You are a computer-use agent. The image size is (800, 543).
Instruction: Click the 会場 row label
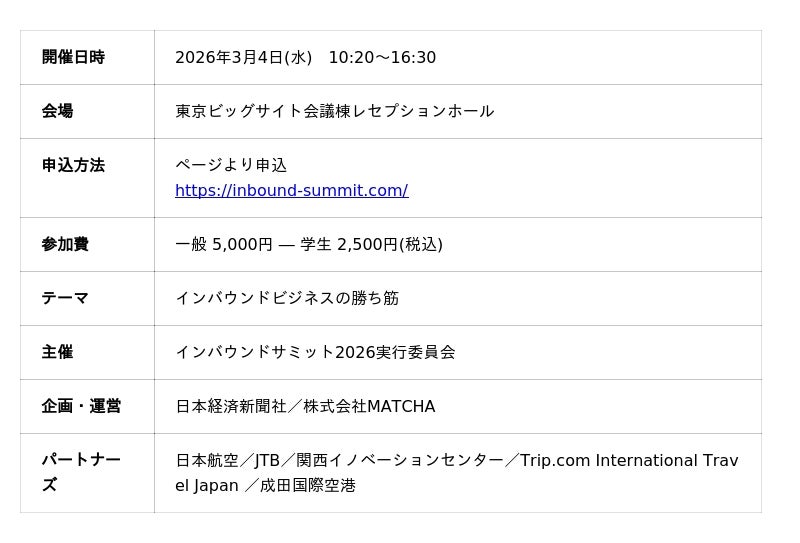(x=57, y=111)
